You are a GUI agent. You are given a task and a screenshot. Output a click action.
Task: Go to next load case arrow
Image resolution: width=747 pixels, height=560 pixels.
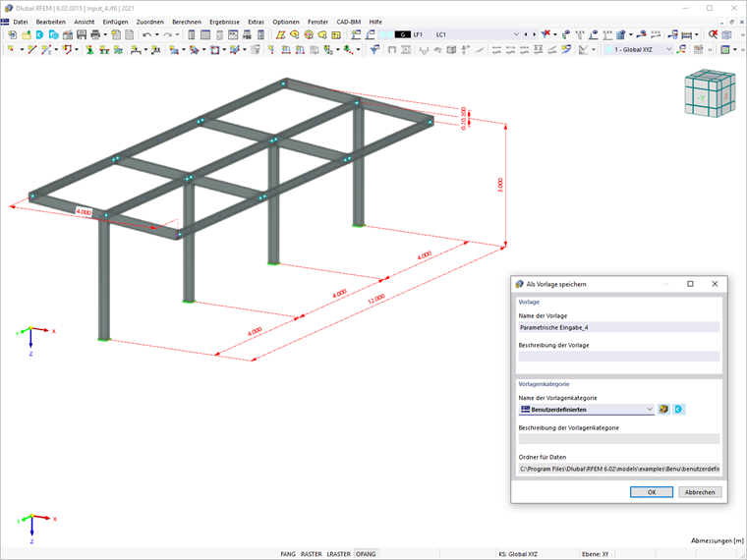[x=535, y=34]
